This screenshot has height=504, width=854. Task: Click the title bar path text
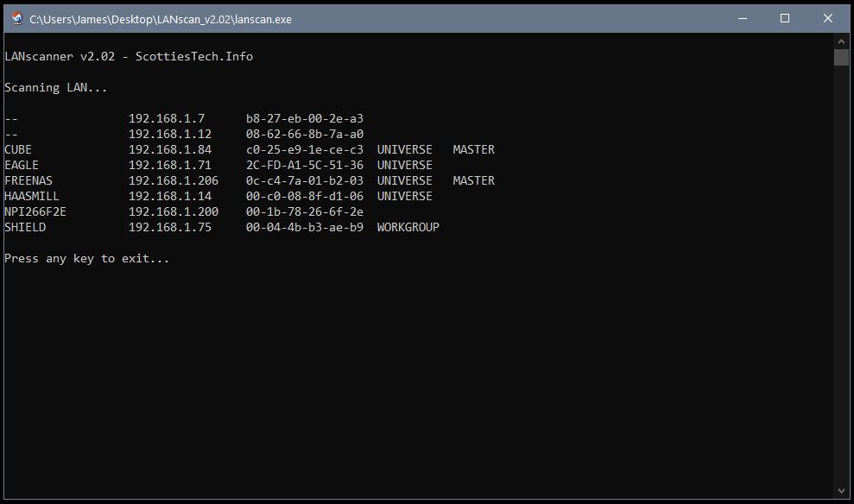161,20
